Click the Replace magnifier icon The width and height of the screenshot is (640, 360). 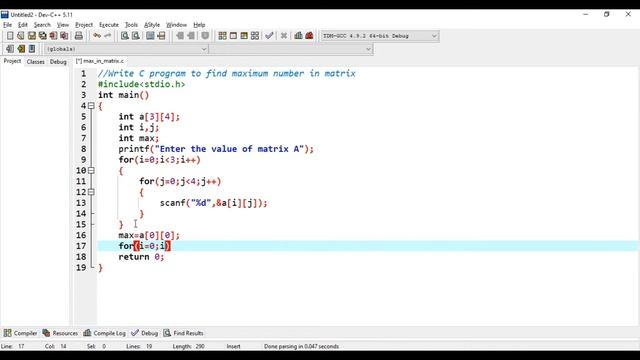(x=136, y=36)
